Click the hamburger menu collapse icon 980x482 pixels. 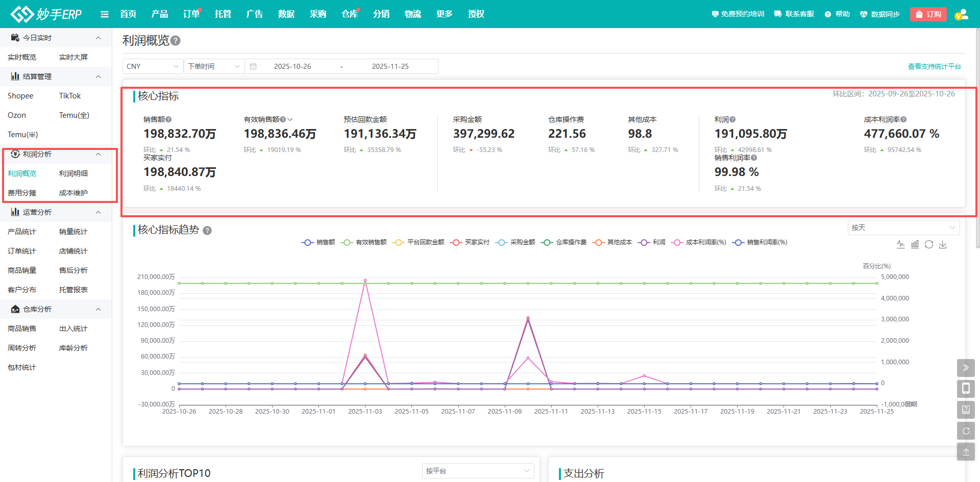105,14
